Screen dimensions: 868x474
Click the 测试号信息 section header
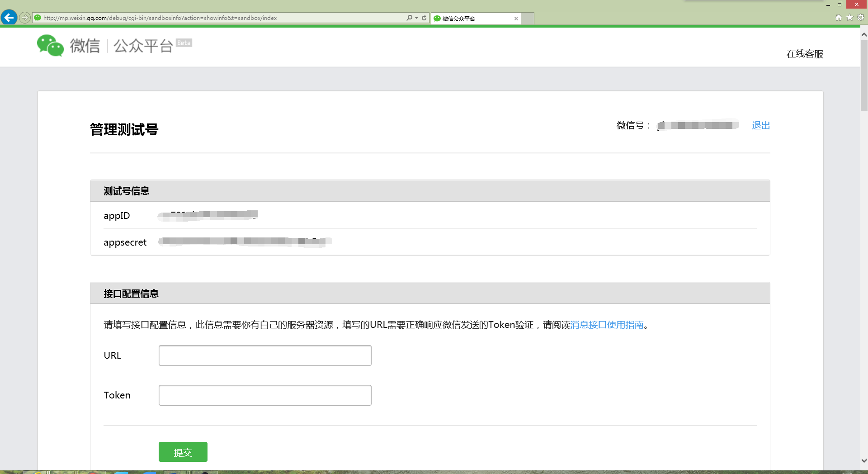[430, 191]
